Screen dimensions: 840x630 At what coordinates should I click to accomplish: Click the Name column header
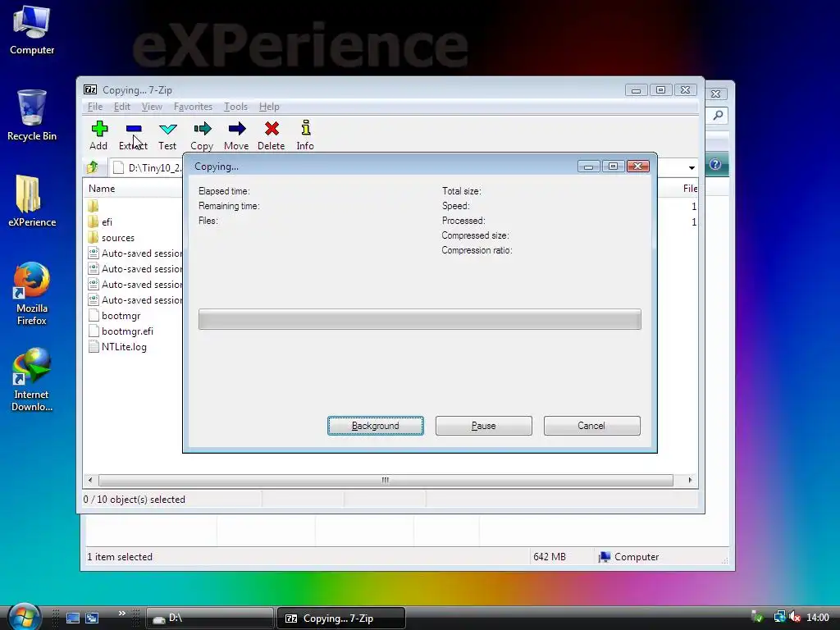coord(102,189)
